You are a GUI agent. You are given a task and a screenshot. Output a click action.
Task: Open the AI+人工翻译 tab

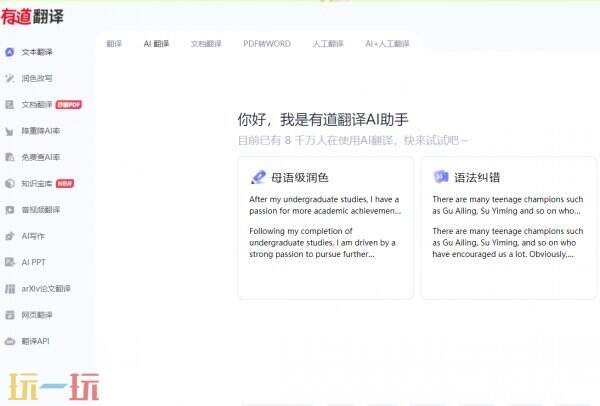point(387,44)
